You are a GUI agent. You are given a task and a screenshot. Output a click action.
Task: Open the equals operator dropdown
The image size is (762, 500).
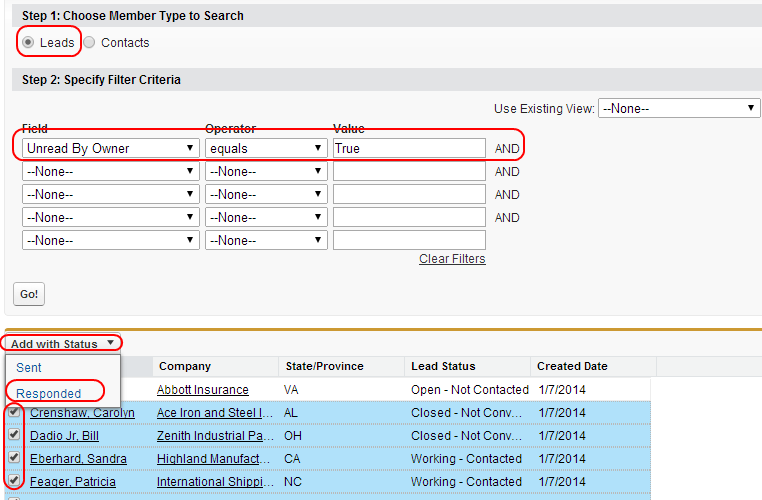point(266,148)
